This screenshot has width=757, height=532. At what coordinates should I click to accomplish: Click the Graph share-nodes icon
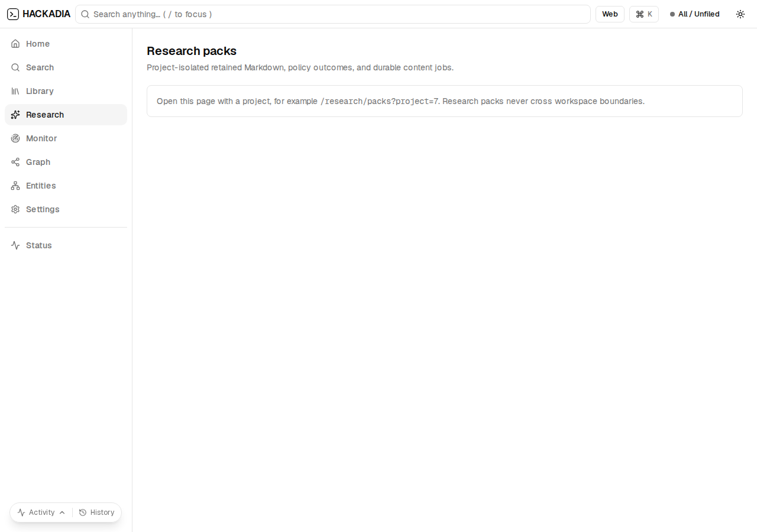pyautogui.click(x=15, y=162)
